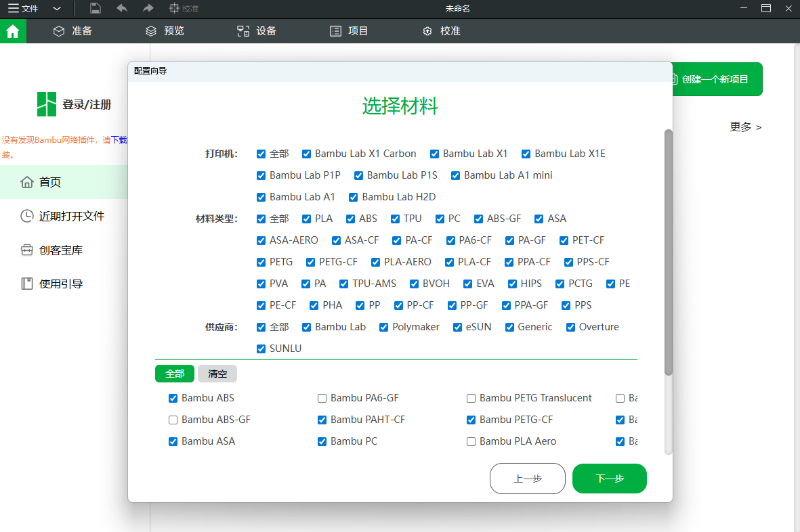
Task: Uncheck the Bambu ASA filament
Action: click(173, 442)
